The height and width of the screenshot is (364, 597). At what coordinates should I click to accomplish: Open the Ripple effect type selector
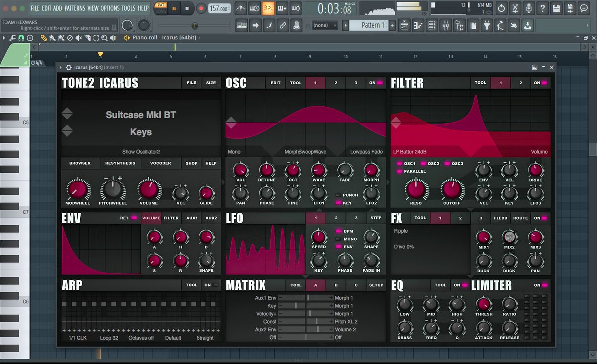[400, 231]
